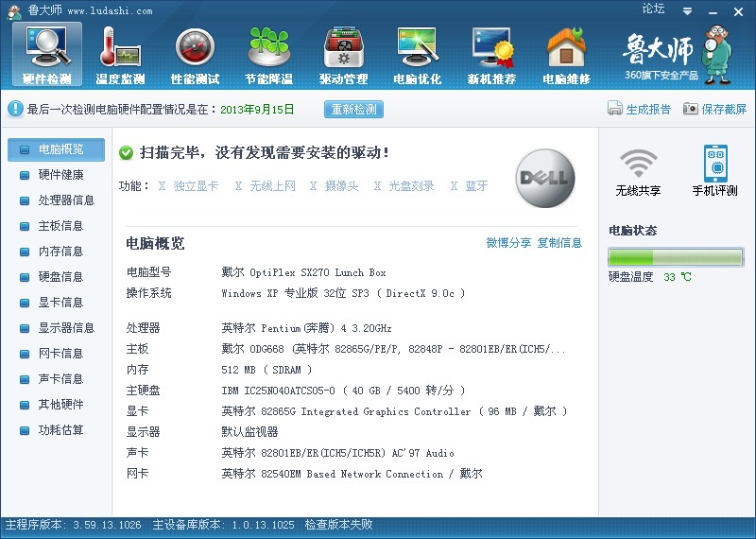Image resolution: width=756 pixels, height=539 pixels.
Task: Click the OptiPlex SX270 model text
Action: tap(303, 272)
